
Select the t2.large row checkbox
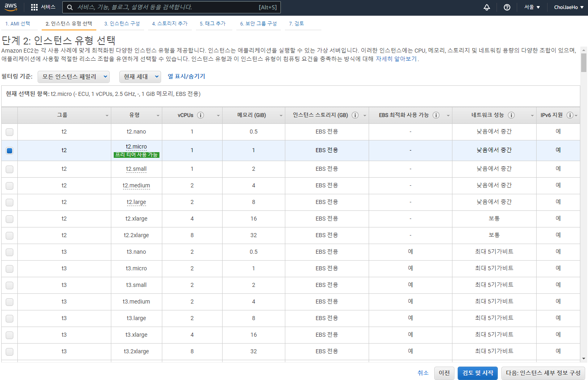click(x=9, y=202)
